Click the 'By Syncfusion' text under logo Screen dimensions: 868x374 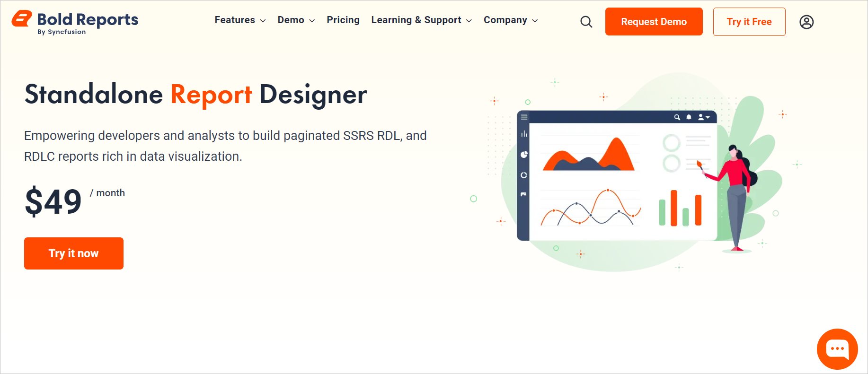62,32
